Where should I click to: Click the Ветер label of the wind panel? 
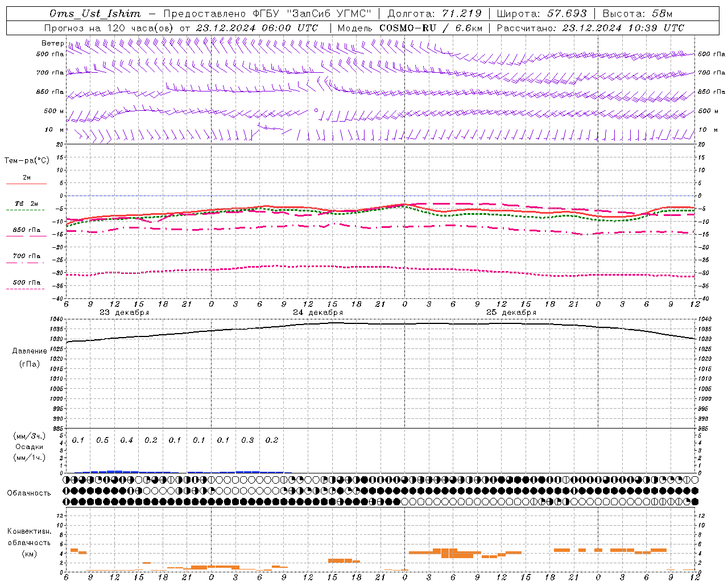52,43
